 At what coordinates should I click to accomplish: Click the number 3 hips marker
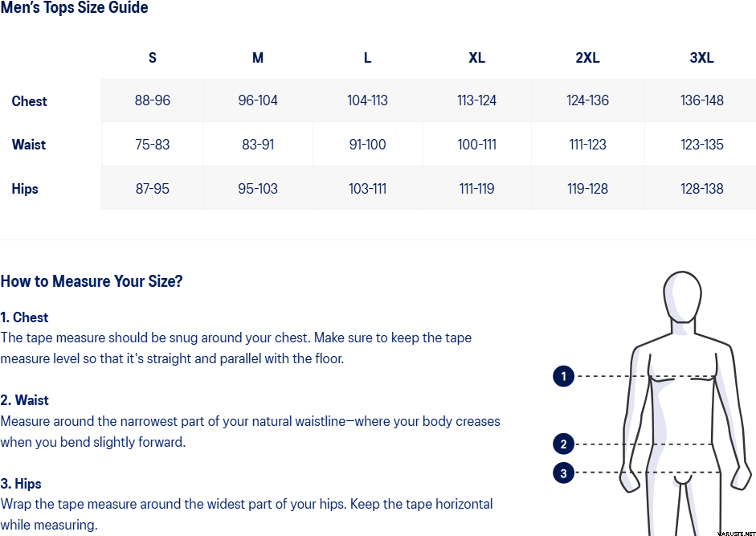click(x=563, y=473)
